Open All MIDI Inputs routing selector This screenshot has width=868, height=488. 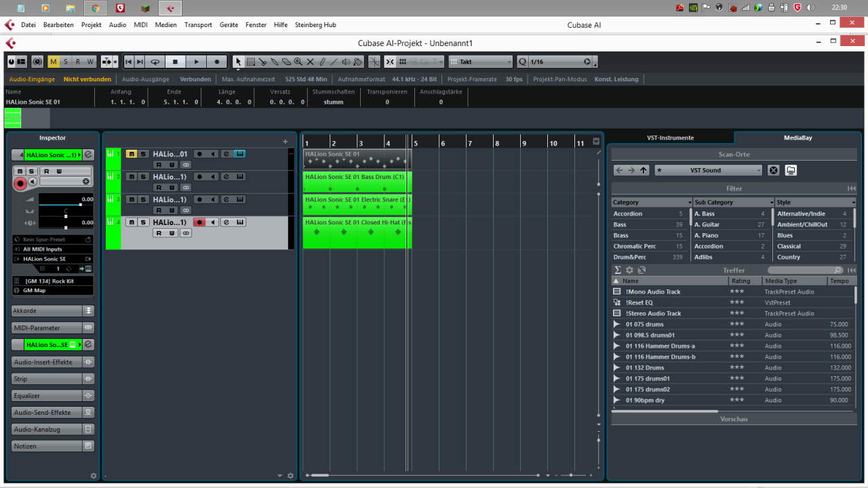[x=53, y=249]
